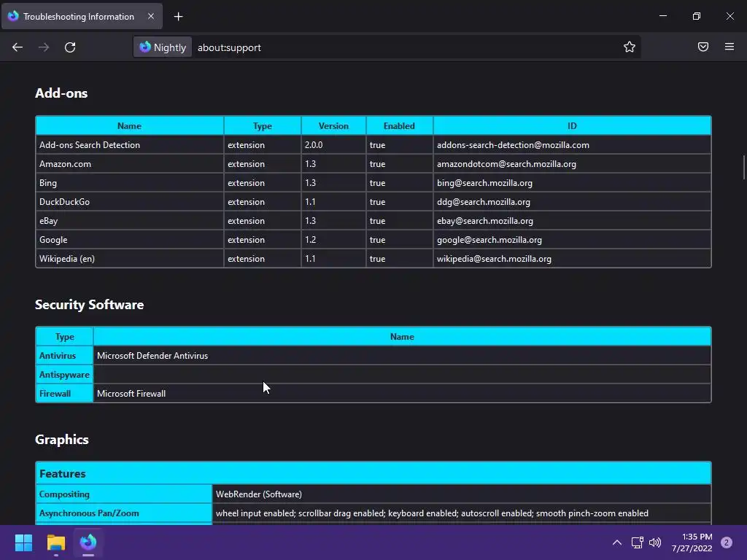Open the clock showing 1:35 PM

coord(692,542)
